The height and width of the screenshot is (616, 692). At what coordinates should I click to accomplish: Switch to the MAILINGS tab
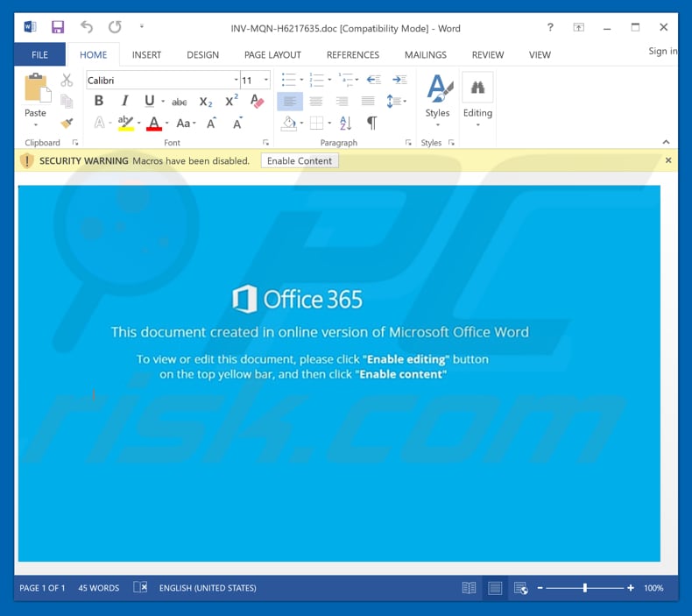click(426, 54)
